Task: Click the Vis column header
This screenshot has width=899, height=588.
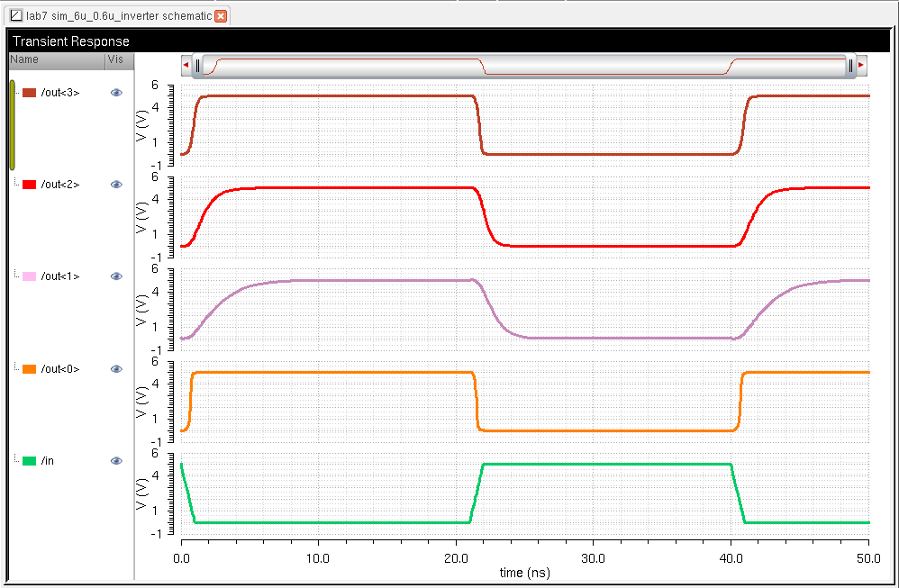Action: (120, 59)
